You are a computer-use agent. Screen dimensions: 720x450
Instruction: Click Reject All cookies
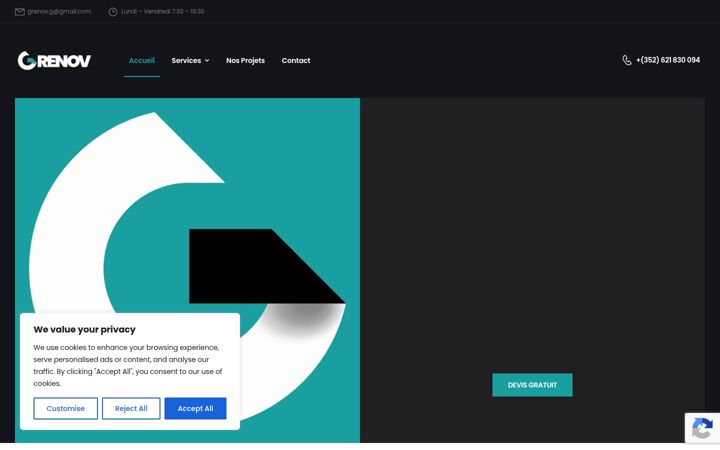131,408
